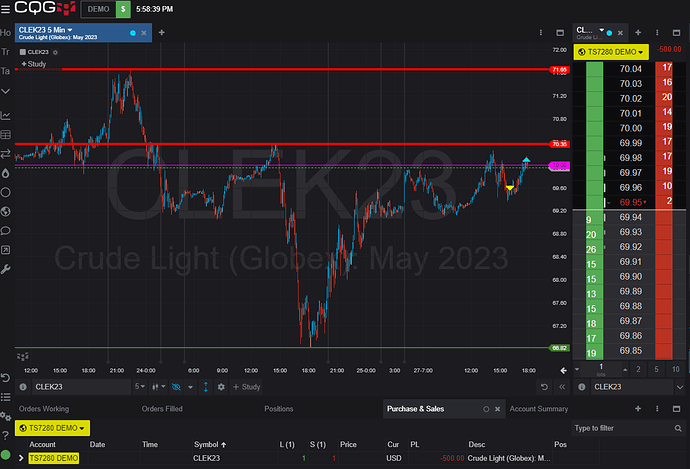This screenshot has height=469, width=690.
Task: Click the external link icon in sidebar
Action: pos(6,250)
